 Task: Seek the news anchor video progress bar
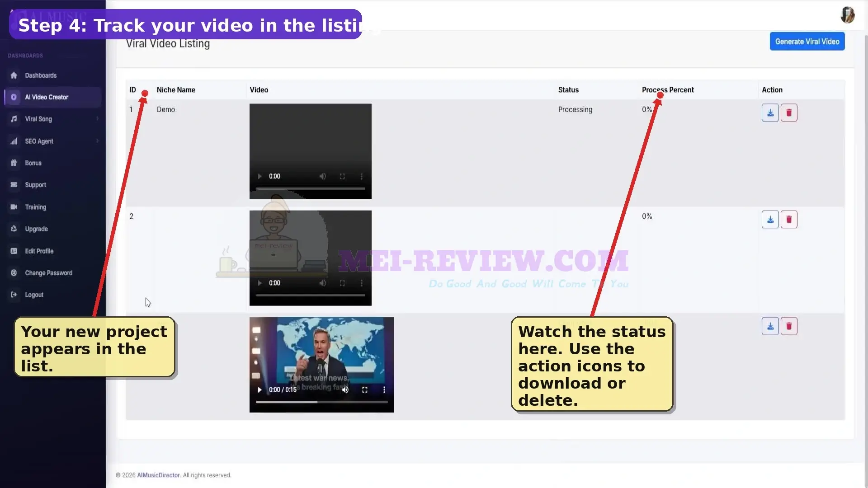point(321,402)
